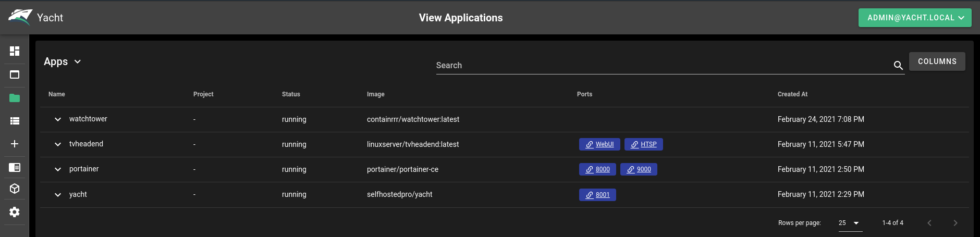Expand the yacht row chevron
This screenshot has height=237, width=980.
[58, 194]
